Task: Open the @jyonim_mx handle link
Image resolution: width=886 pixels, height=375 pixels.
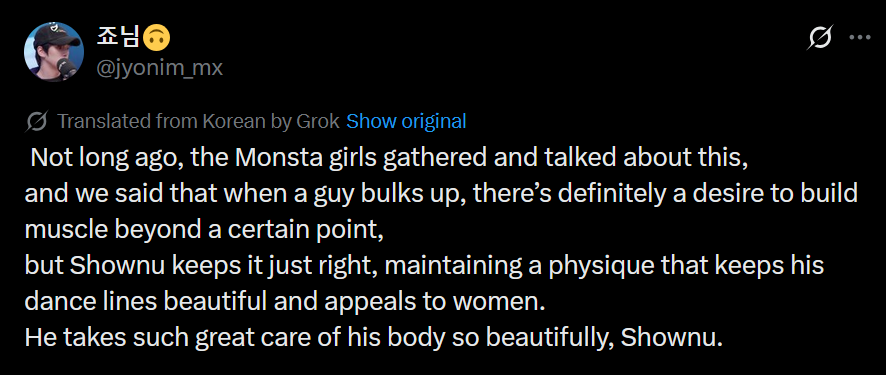Action: pyautogui.click(x=160, y=68)
